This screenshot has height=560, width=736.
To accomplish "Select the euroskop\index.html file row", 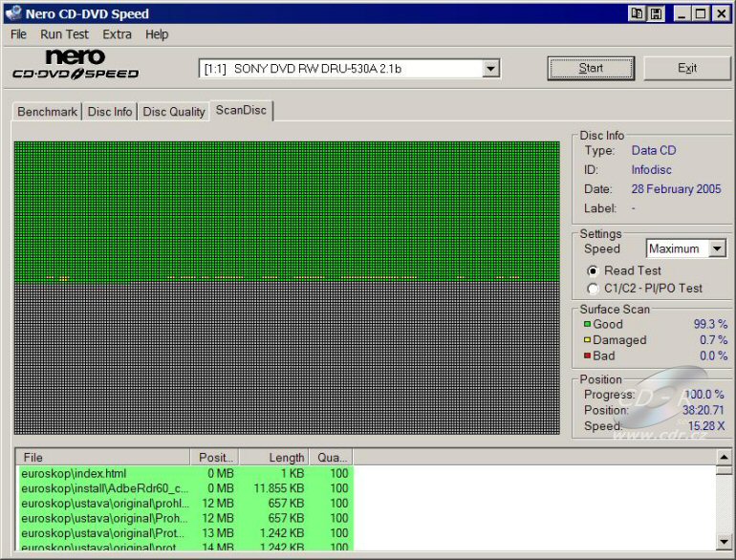I will click(x=184, y=473).
